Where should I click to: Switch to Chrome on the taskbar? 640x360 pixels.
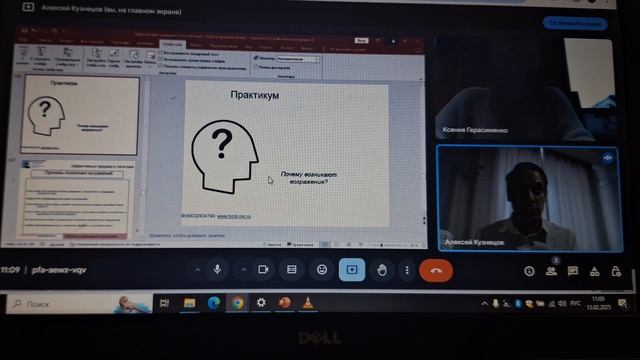point(238,303)
